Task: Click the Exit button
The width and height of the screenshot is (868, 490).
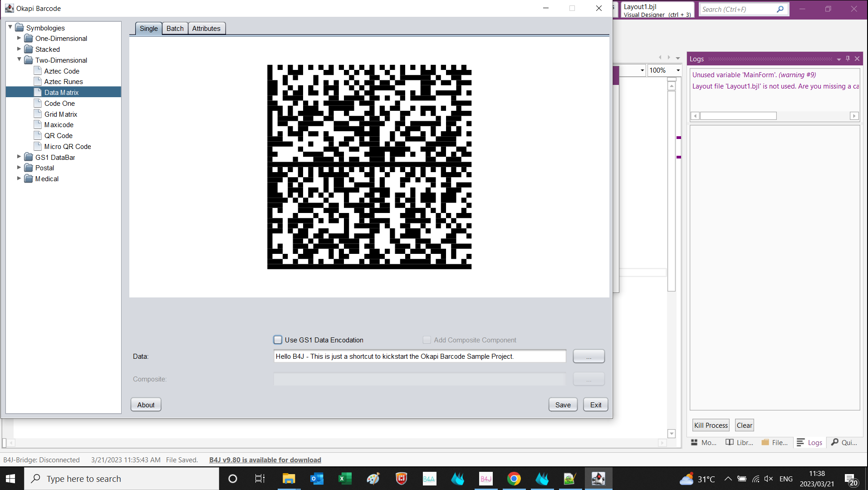Action: [595, 405]
